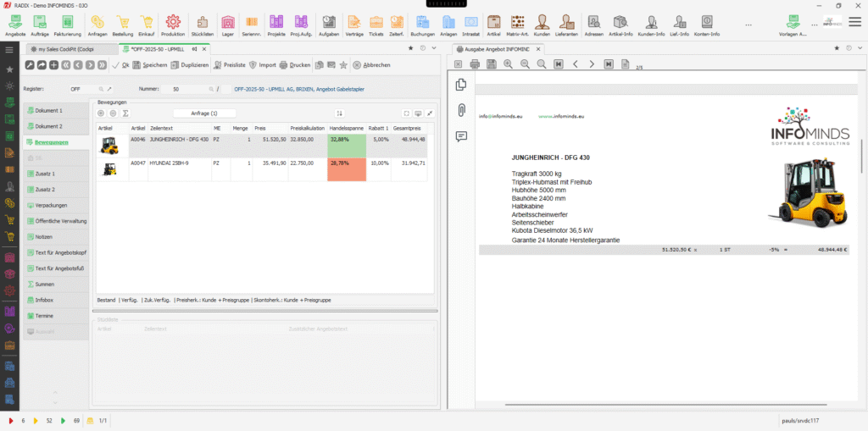The height and width of the screenshot is (431, 868).
Task: Open the Aufgaben module
Action: [x=329, y=25]
